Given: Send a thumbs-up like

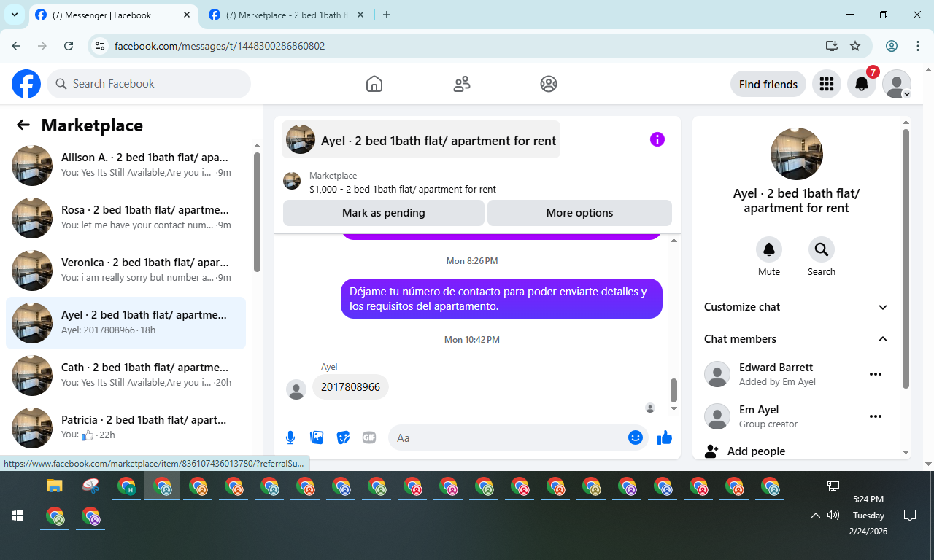Looking at the screenshot, I should click(x=664, y=437).
